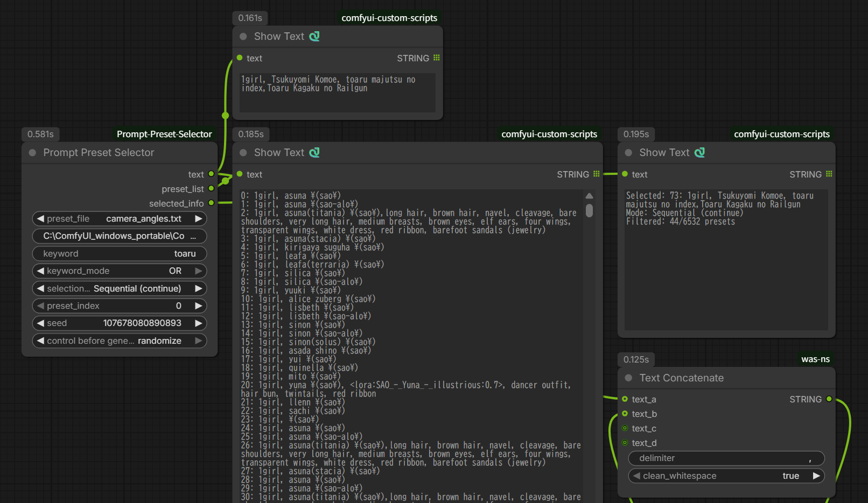Image resolution: width=868 pixels, height=503 pixels.
Task: Click the preset list scrollbar thumb
Action: pos(589,210)
